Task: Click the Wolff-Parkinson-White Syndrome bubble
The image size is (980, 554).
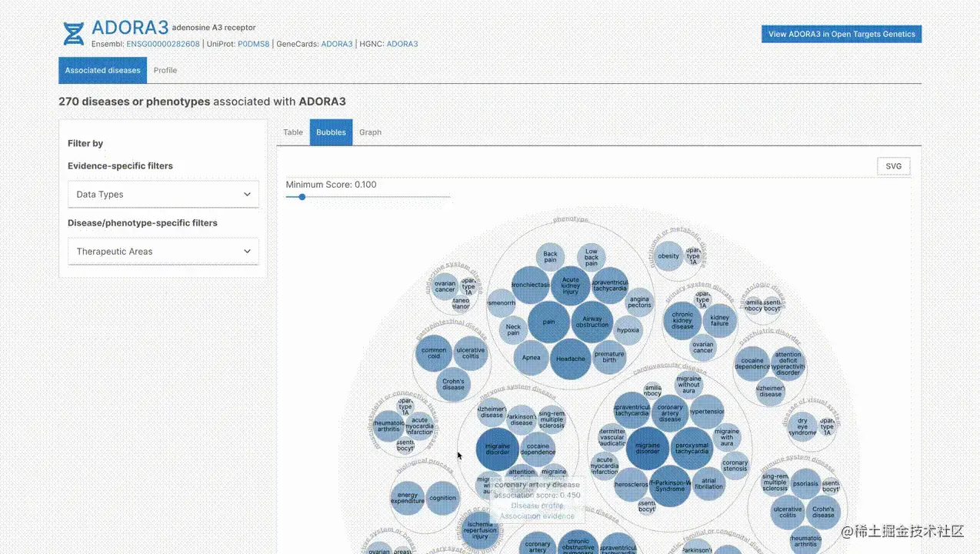Action: [x=670, y=486]
